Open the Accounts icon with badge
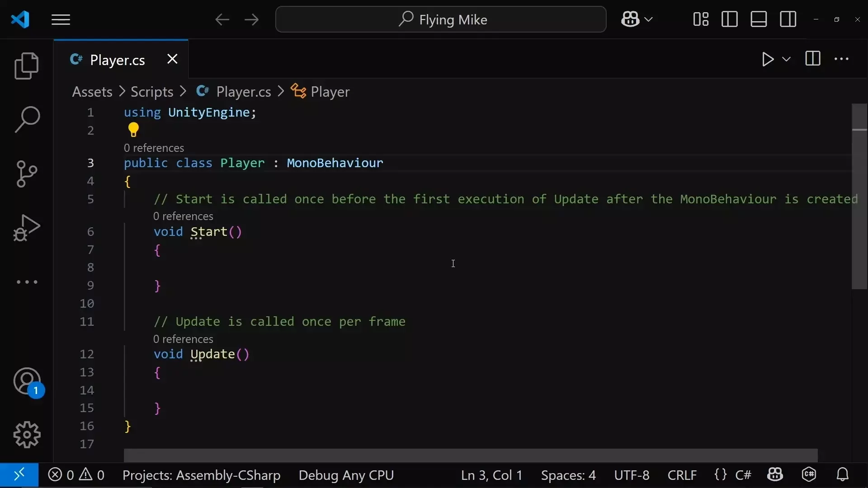This screenshot has height=488, width=868. coord(26,382)
